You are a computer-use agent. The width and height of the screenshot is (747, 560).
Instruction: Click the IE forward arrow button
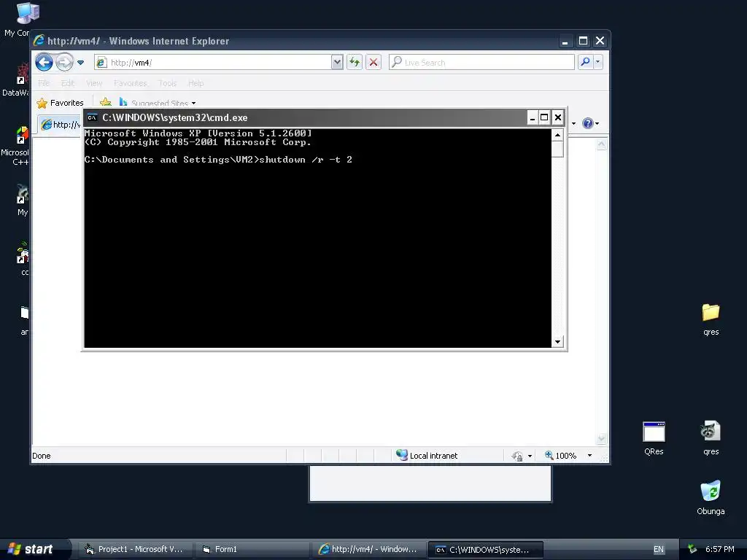click(x=64, y=62)
